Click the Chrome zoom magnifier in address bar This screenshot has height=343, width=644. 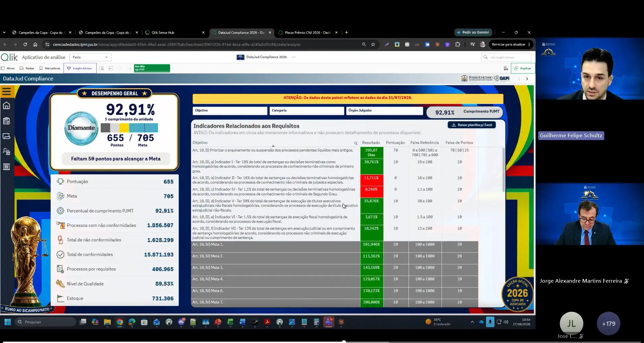(x=364, y=44)
